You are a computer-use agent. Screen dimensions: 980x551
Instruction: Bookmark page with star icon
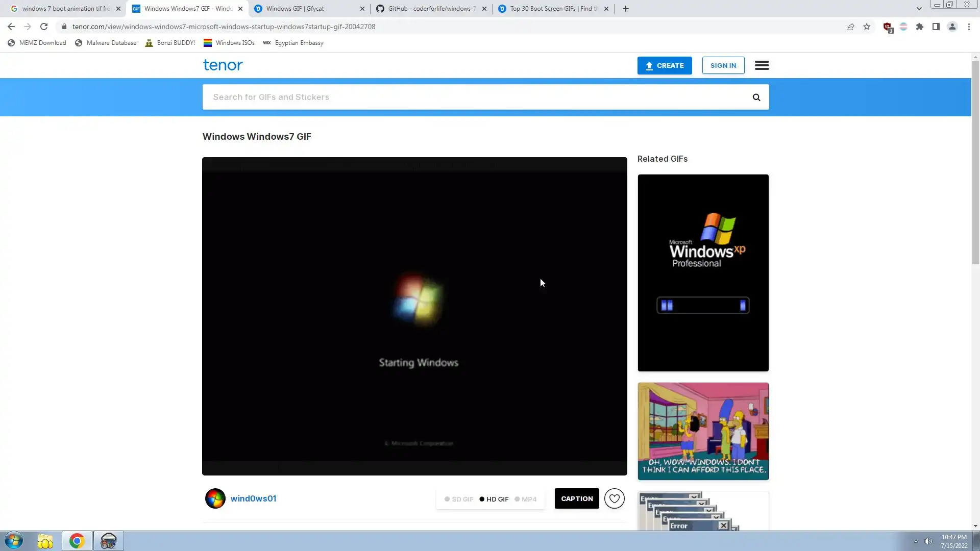click(x=867, y=27)
